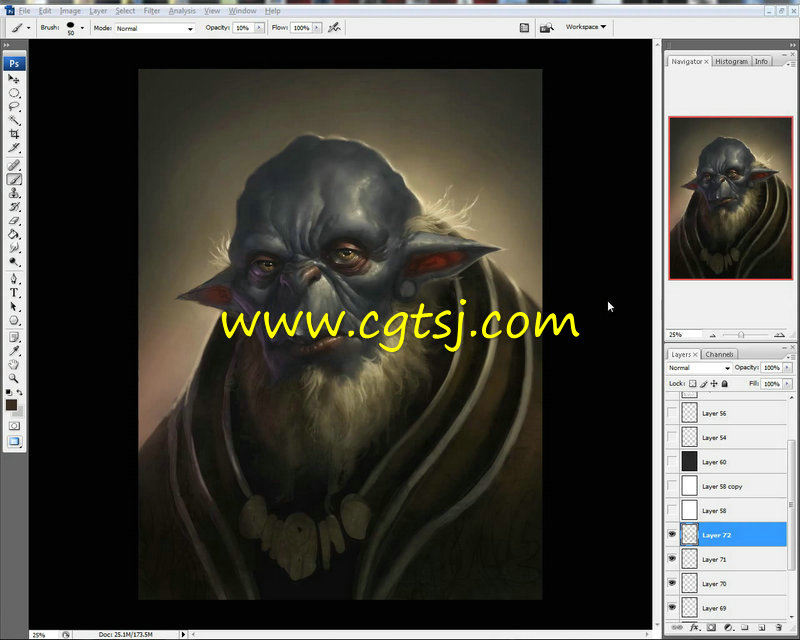Open the brush Mode dropdown
Viewport: 800px width, 640px height.
155,28
